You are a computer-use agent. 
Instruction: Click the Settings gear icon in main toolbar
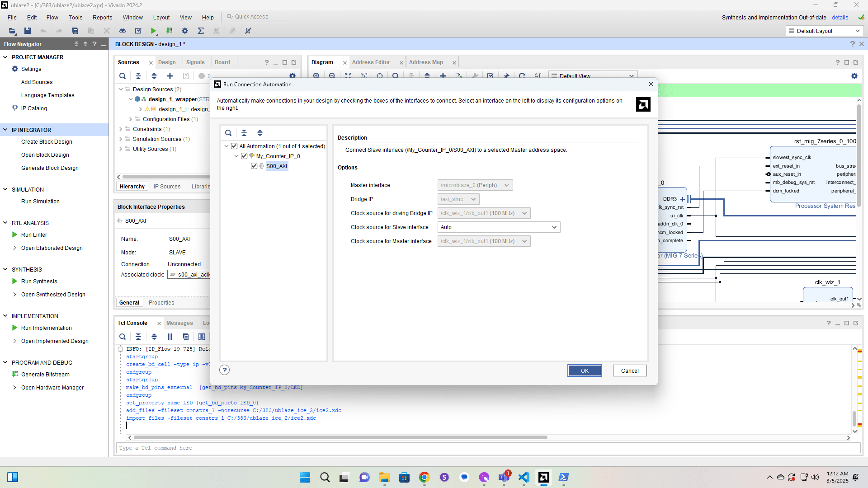(x=185, y=31)
